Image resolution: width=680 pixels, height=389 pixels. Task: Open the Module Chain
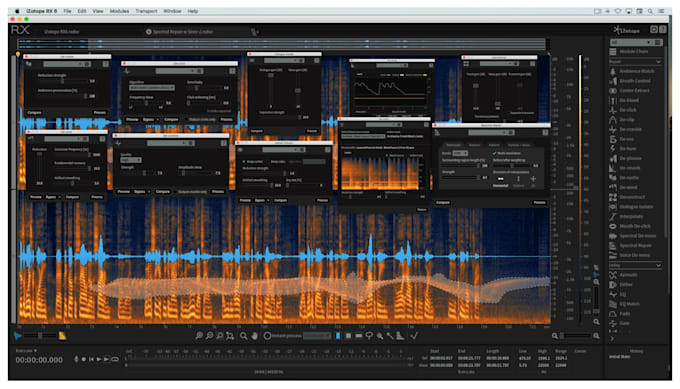click(x=629, y=52)
